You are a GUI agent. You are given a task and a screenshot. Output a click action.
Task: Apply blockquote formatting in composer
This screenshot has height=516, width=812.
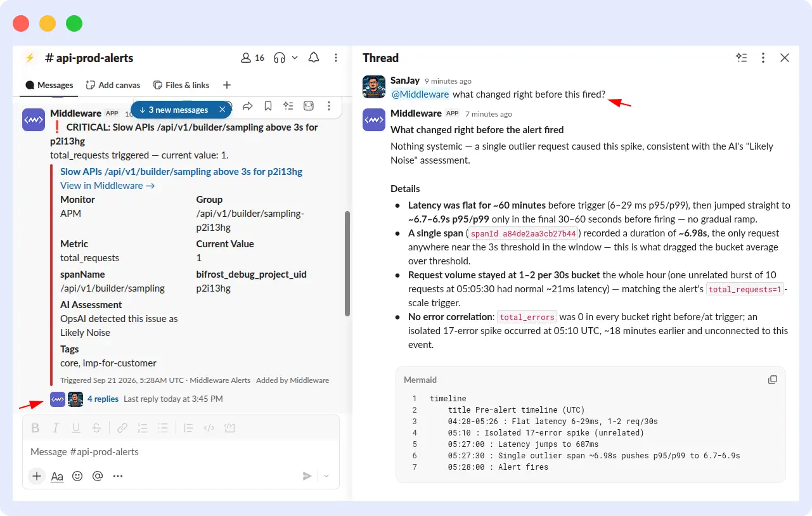click(x=188, y=428)
